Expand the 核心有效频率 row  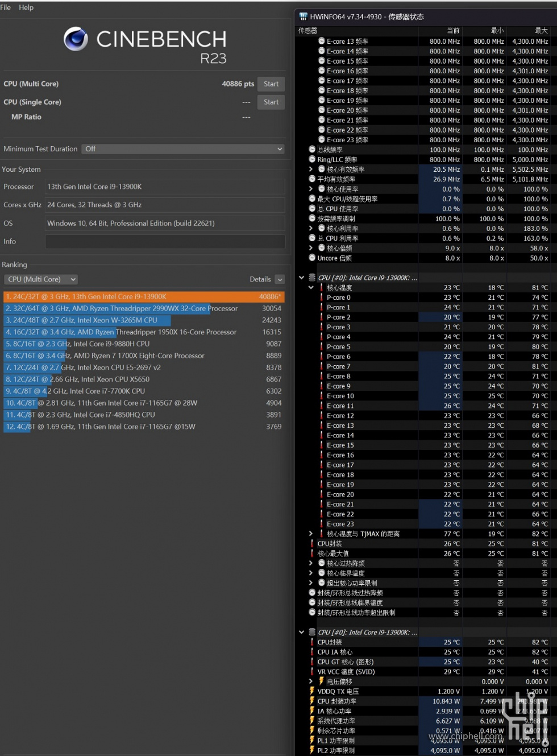pos(311,170)
